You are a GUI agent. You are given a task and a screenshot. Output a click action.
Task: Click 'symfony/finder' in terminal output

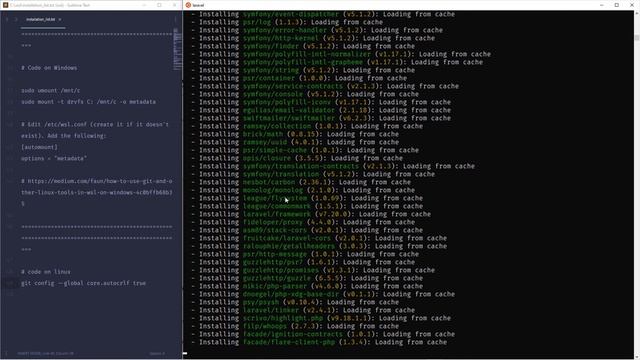[271, 46]
